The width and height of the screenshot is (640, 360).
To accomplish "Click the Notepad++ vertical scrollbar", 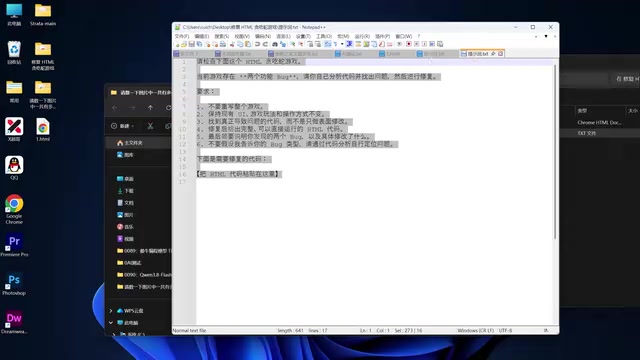I will (x=555, y=152).
